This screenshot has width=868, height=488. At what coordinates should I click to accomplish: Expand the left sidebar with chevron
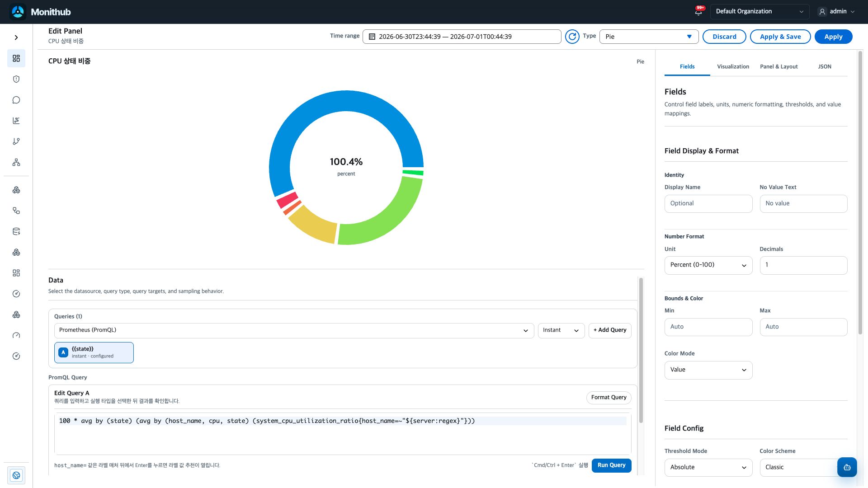pos(16,38)
